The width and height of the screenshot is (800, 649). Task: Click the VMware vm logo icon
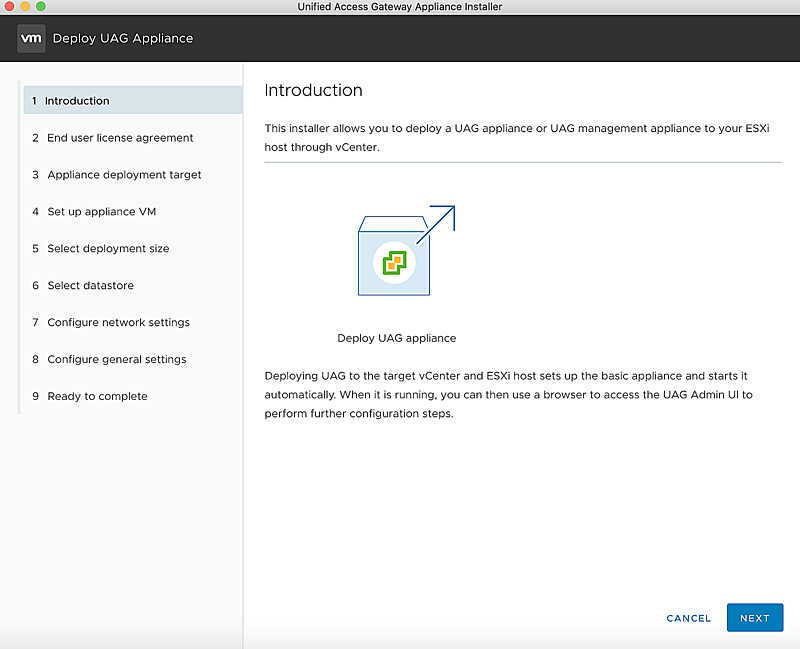click(31, 38)
